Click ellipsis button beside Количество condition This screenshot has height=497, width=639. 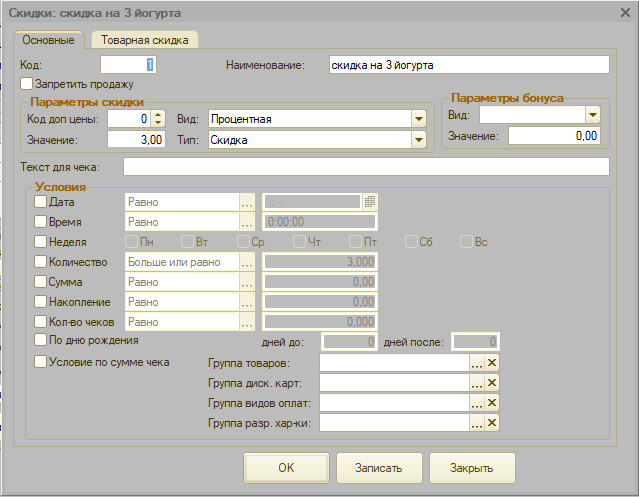coord(246,262)
